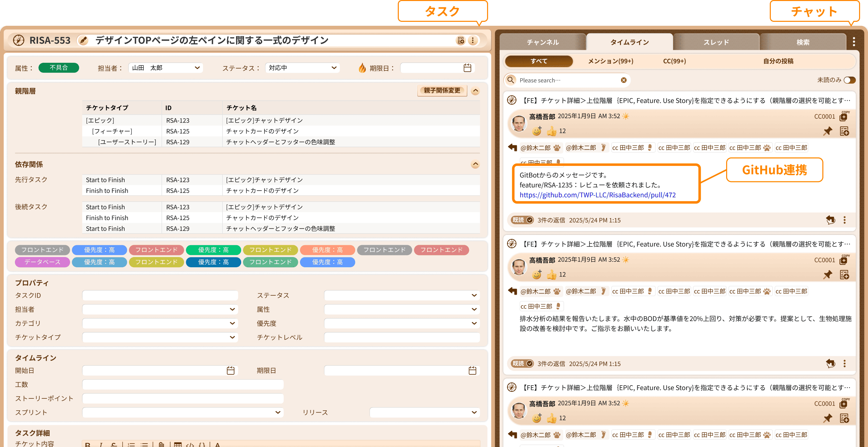Open the GitHub pull request link
Screen dimensions: 868x447
pyautogui.click(x=598, y=195)
